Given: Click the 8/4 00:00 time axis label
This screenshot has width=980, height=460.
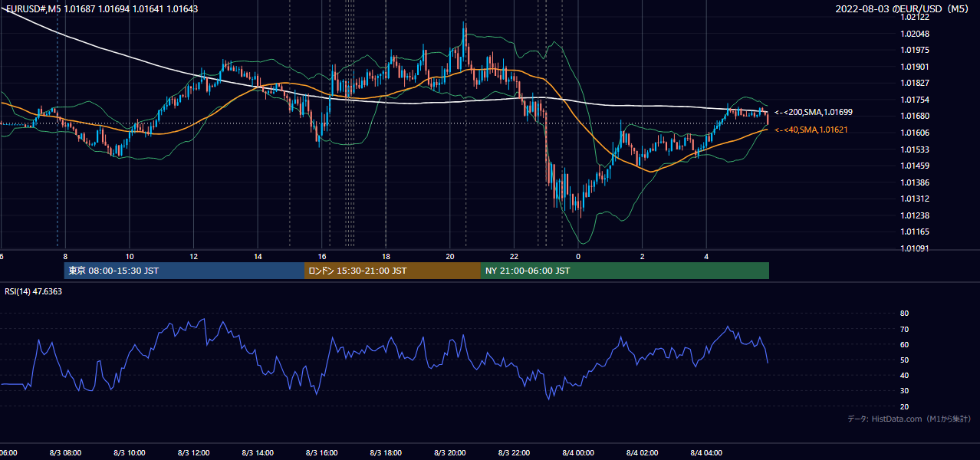Looking at the screenshot, I should pos(577,453).
